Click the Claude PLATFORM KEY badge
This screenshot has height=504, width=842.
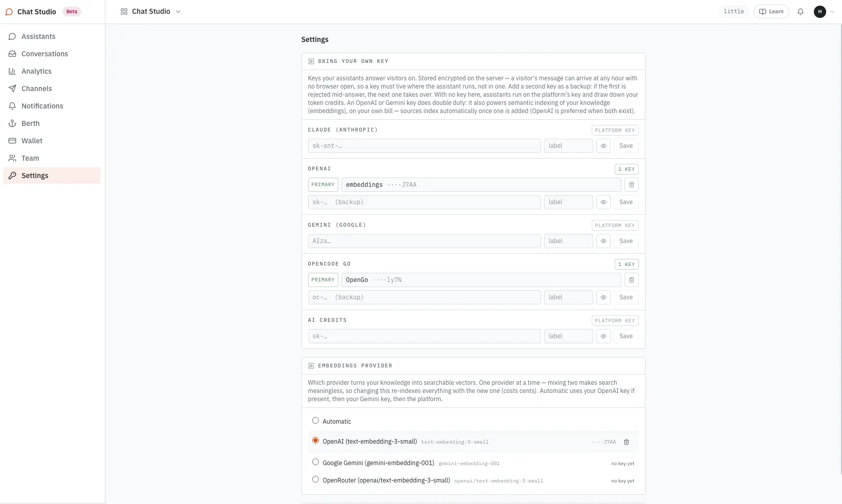(615, 130)
